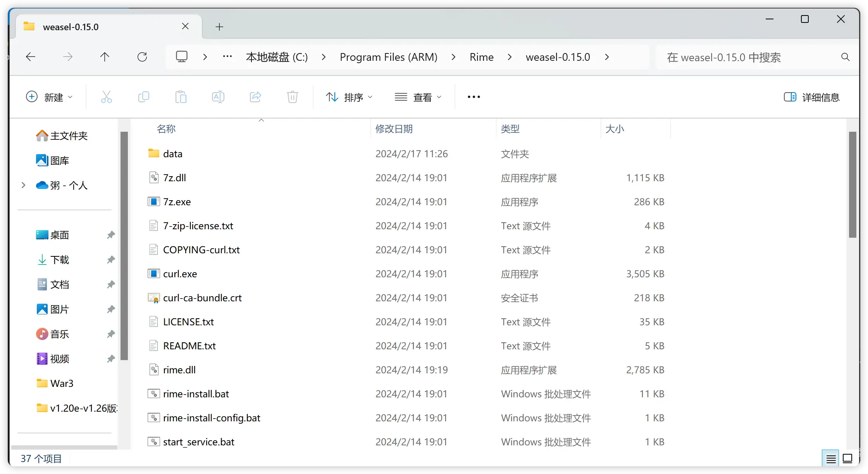Select rime-install.bat batch file icon

point(154,393)
